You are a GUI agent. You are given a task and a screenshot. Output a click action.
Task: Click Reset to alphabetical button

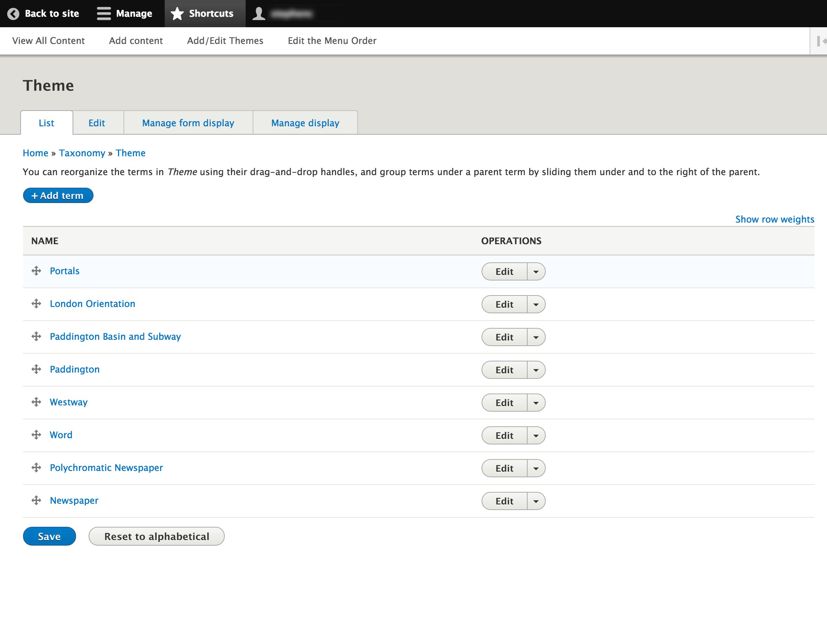156,537
